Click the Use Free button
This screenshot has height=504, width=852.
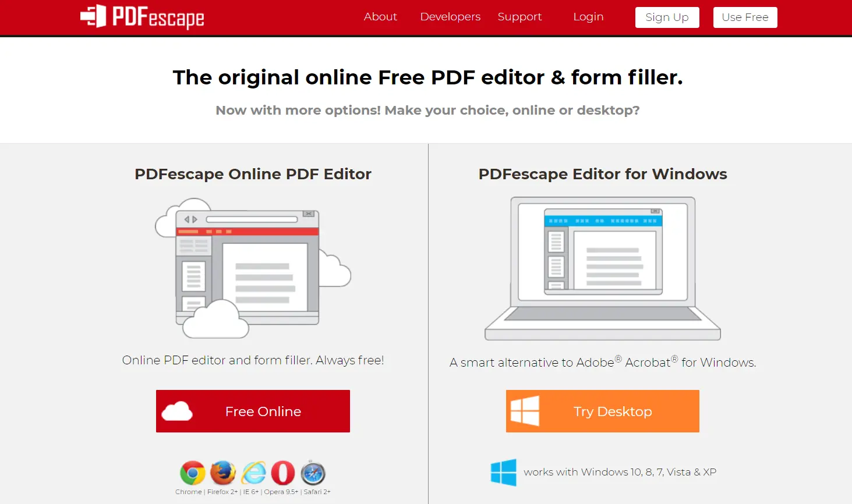[745, 17]
